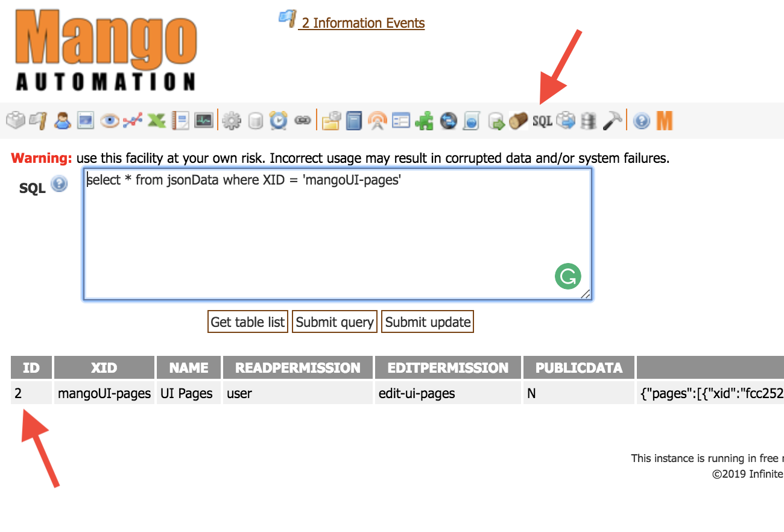Image resolution: width=784 pixels, height=532 pixels.
Task: Open the Alarms flag toolbar icon
Action: click(x=37, y=121)
